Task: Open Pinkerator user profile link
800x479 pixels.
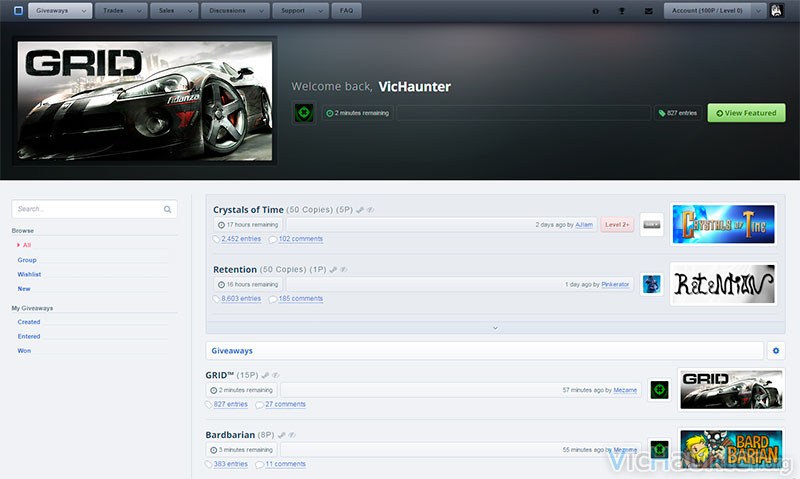Action: pyautogui.click(x=615, y=284)
